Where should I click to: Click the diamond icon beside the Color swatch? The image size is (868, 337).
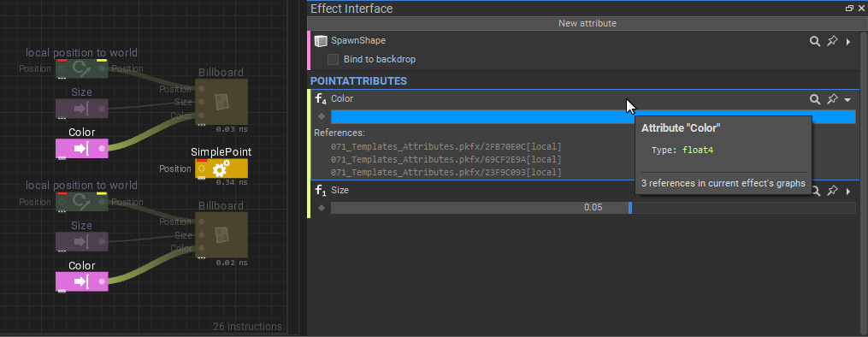click(321, 116)
